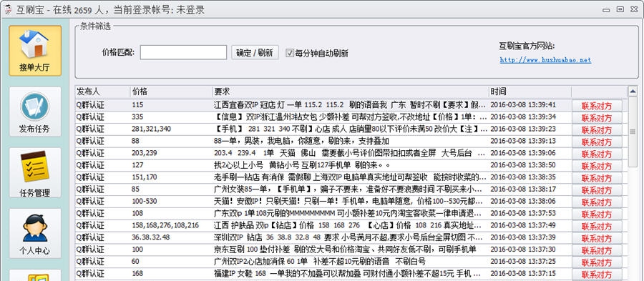
Task: Sort by the 价格 column header
Action: pyautogui.click(x=171, y=92)
